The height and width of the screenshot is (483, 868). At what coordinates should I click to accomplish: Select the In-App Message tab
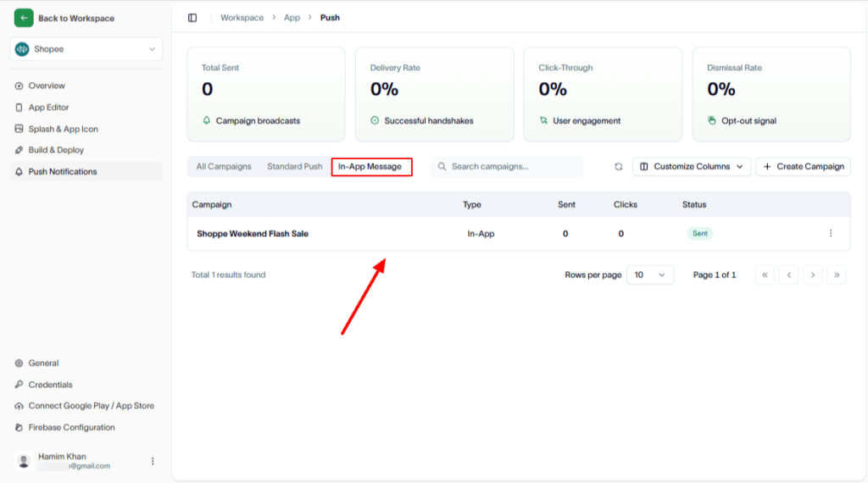(370, 167)
